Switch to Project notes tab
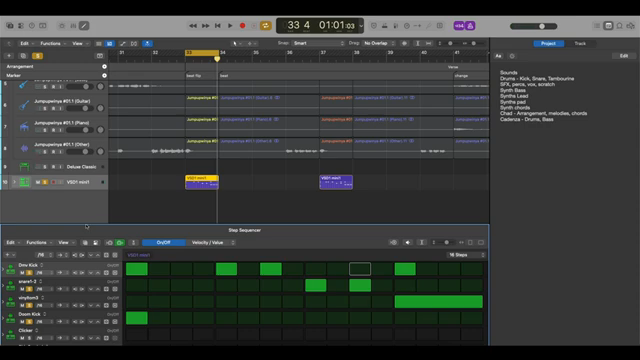The width and height of the screenshot is (640, 360). pyautogui.click(x=548, y=43)
